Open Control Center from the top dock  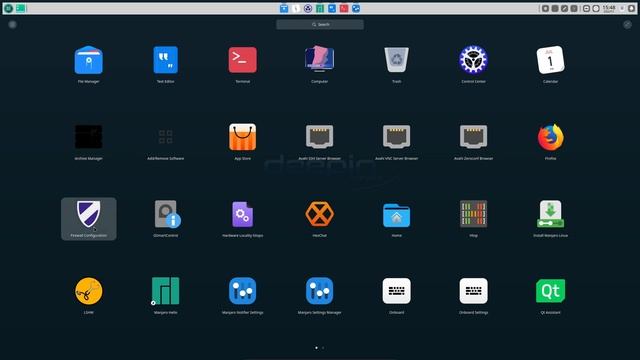coord(308,8)
